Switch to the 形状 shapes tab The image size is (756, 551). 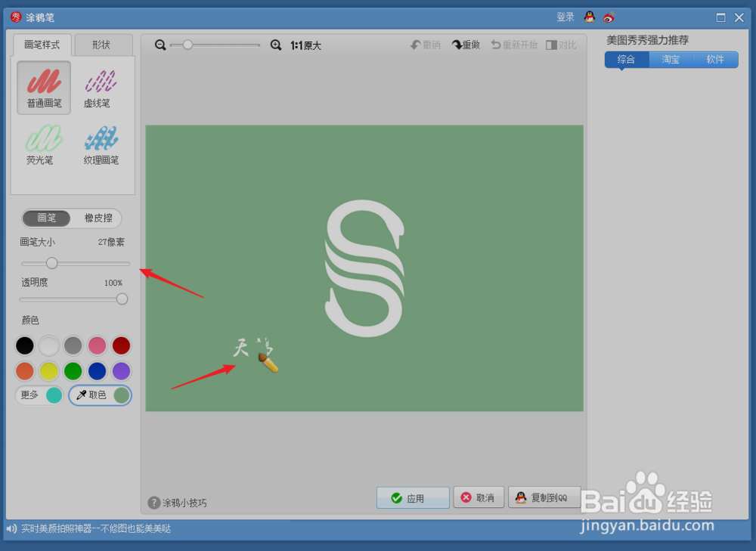pyautogui.click(x=101, y=45)
